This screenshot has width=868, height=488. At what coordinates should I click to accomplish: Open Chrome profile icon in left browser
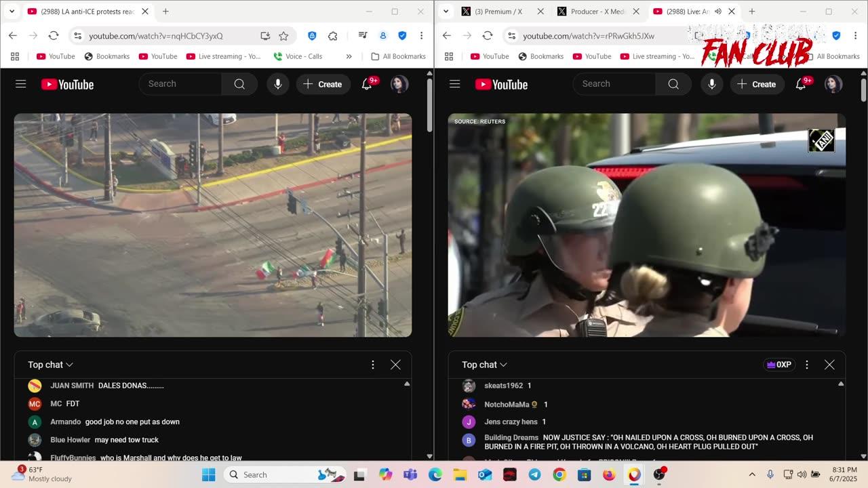click(383, 36)
